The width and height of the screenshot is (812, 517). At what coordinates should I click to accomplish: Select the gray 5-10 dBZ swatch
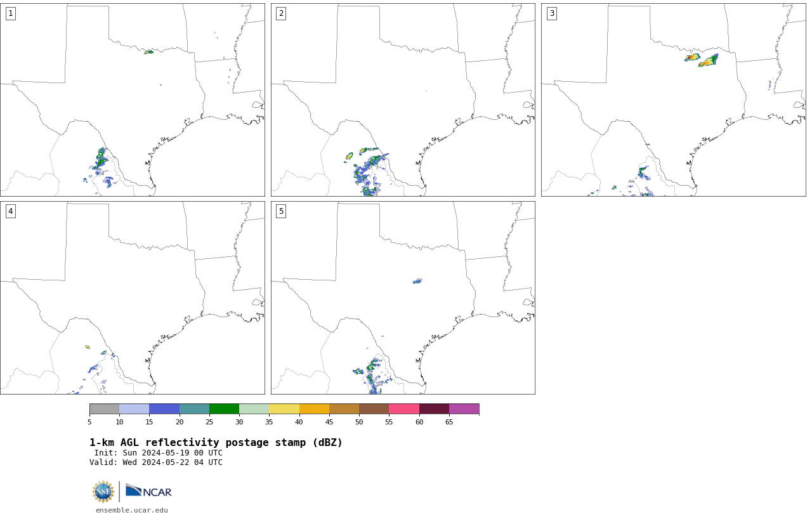pyautogui.click(x=104, y=409)
